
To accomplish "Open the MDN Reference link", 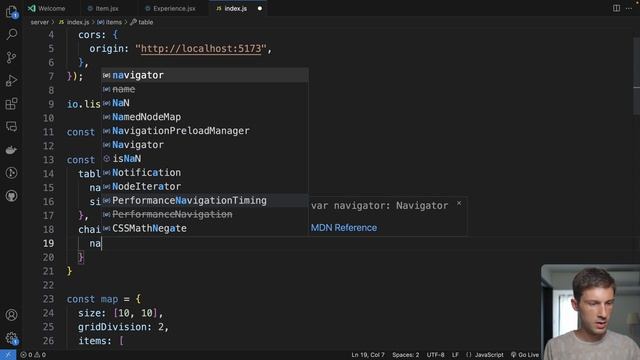I will click(344, 228).
